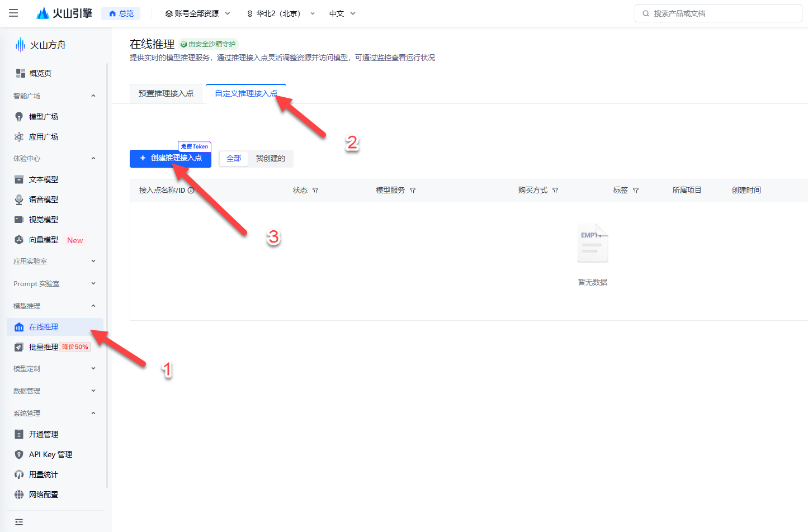808x532 pixels.
Task: Go to API Key 管理
Action: click(x=51, y=454)
